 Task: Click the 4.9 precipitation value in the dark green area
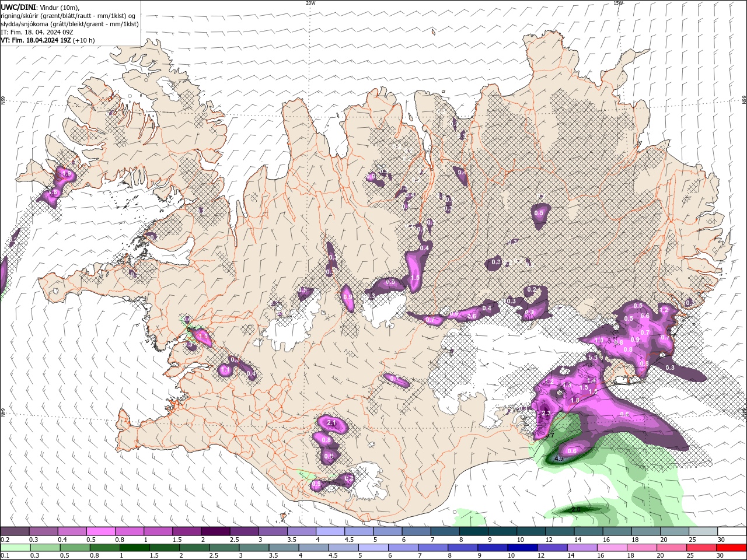[x=558, y=459]
